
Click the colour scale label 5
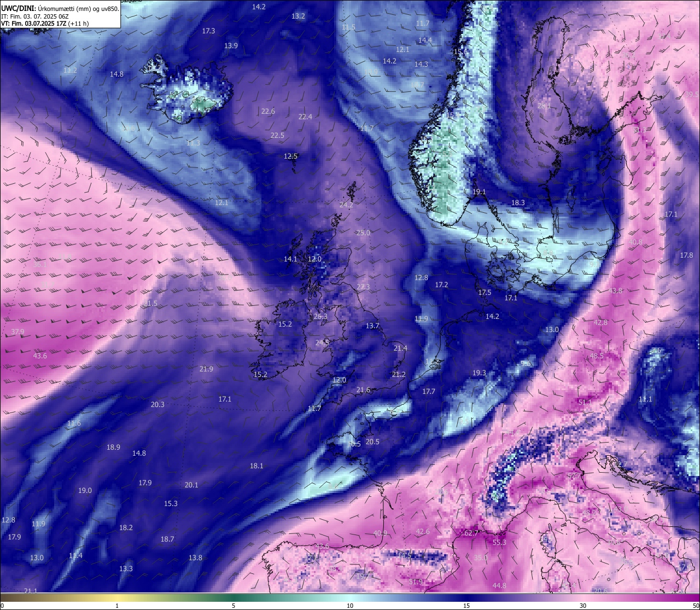pyautogui.click(x=234, y=606)
